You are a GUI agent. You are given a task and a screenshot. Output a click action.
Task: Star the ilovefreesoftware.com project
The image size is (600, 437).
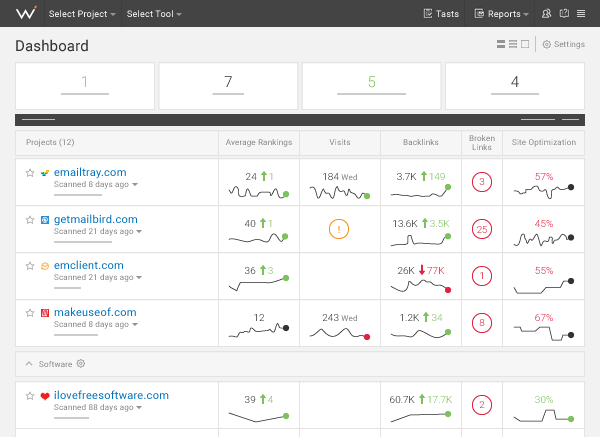point(30,396)
